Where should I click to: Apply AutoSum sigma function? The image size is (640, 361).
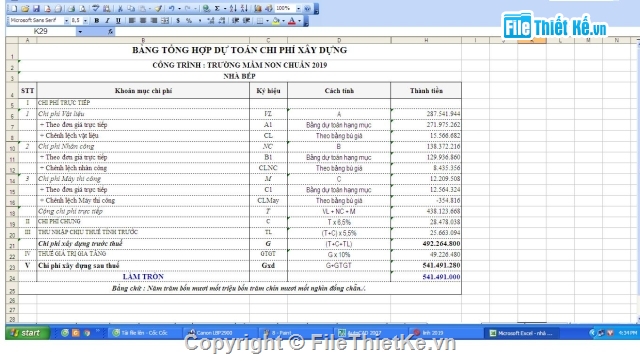pyautogui.click(x=217, y=9)
